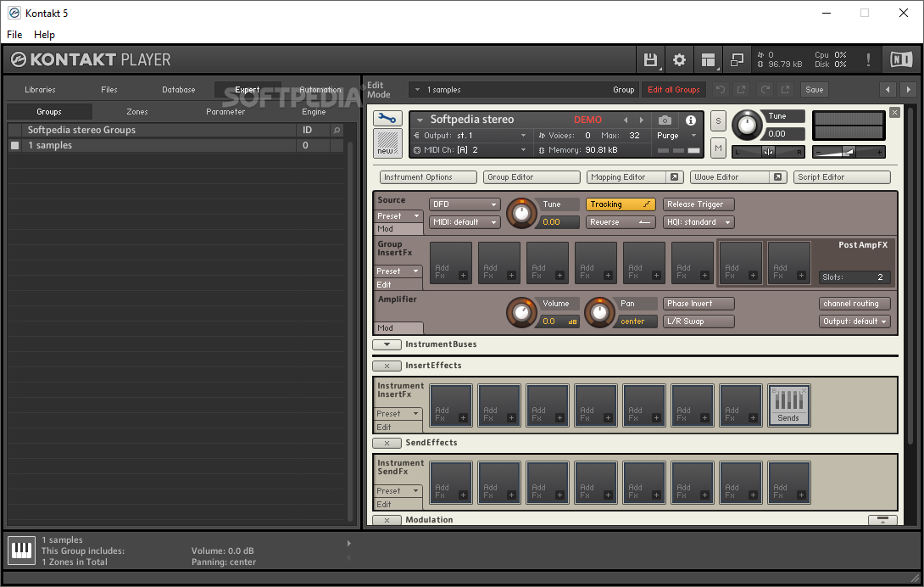Switch to the Files tab
The height and width of the screenshot is (587, 924).
coord(109,90)
